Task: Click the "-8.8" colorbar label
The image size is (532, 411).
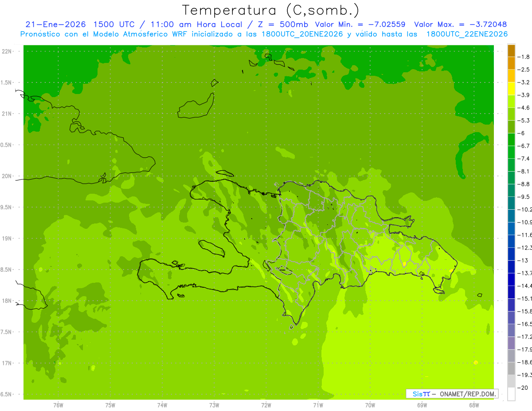Action: click(x=524, y=184)
